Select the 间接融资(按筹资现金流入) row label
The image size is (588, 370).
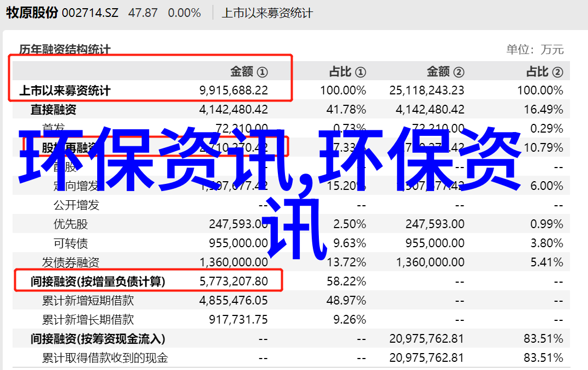[x=98, y=339]
